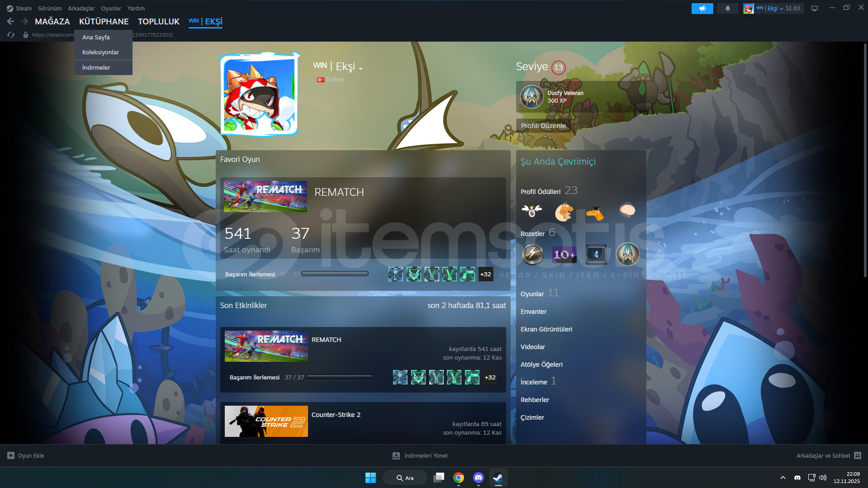Click last achievement icon in Son Etkinlikler
Screen dimensions: 868x488
click(x=472, y=377)
